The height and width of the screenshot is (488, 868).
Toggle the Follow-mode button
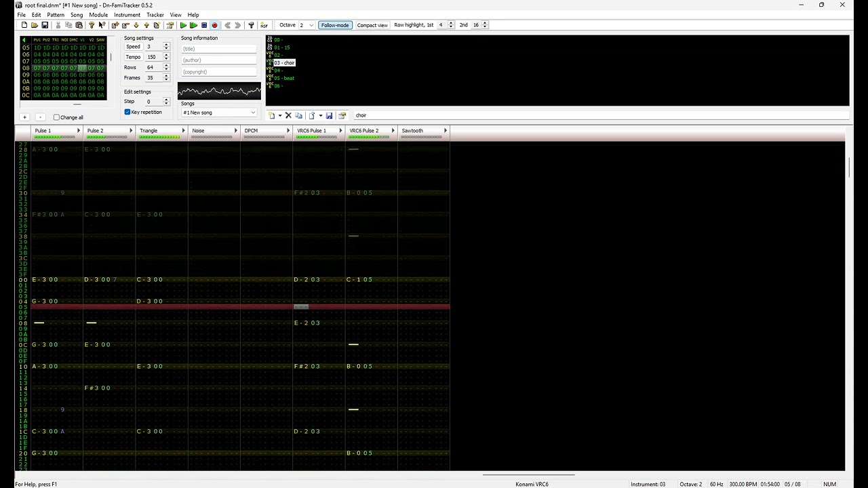click(x=335, y=25)
